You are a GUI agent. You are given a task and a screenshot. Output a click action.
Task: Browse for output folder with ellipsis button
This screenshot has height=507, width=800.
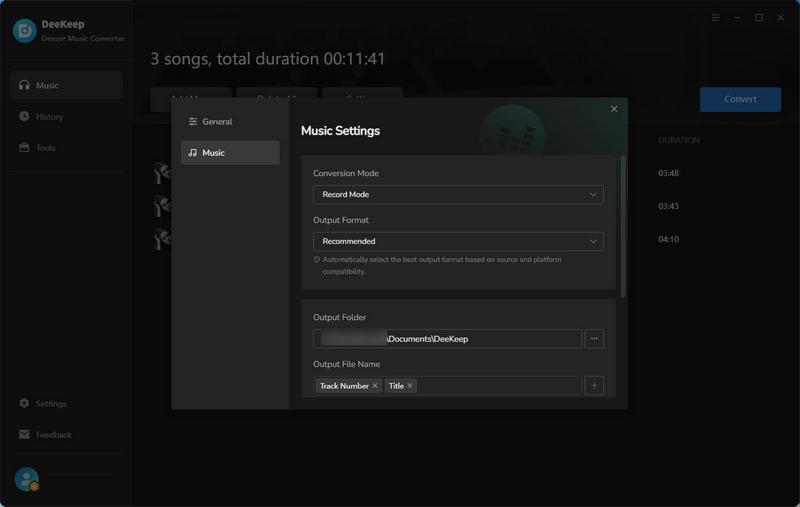pyautogui.click(x=594, y=339)
